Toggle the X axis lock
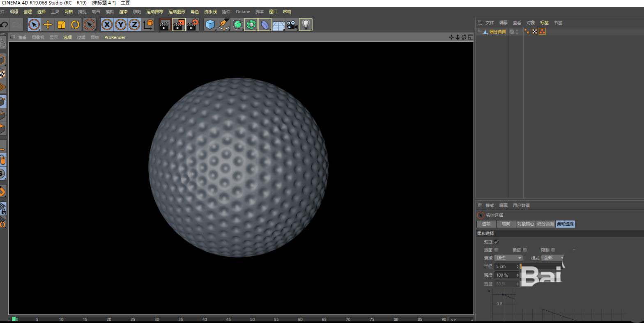The width and height of the screenshot is (644, 323). coord(107,25)
